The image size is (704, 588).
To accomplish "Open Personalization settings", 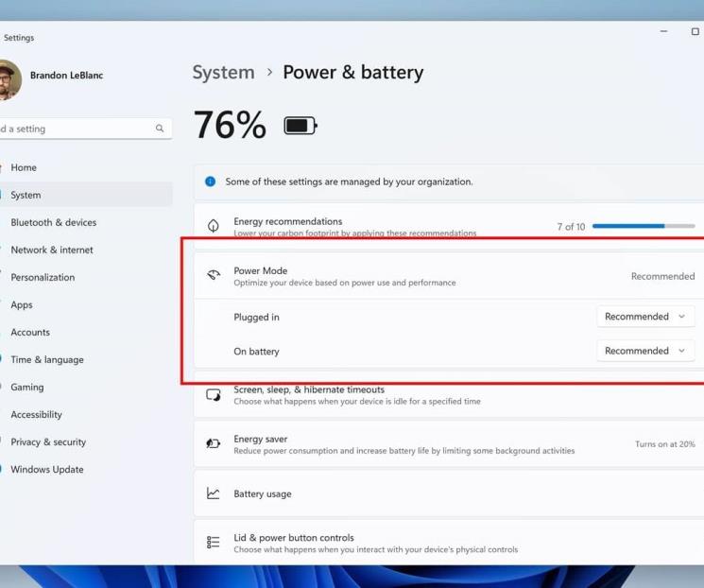I will pyautogui.click(x=85, y=277).
